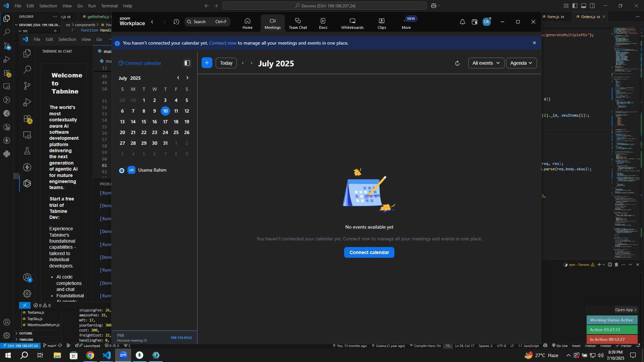Kill the terminal with the trash icon
This screenshot has height=362, width=644.
click(616, 264)
